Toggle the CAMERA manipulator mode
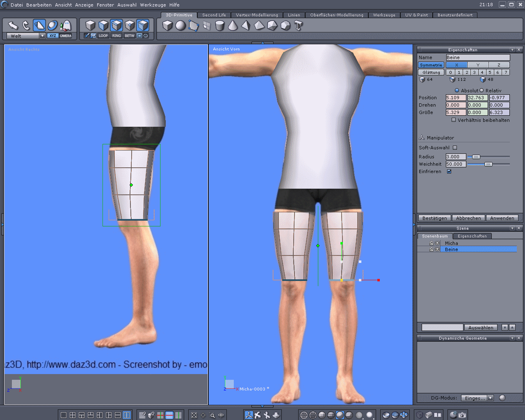Screen dimensions: 525x420 pos(66,36)
